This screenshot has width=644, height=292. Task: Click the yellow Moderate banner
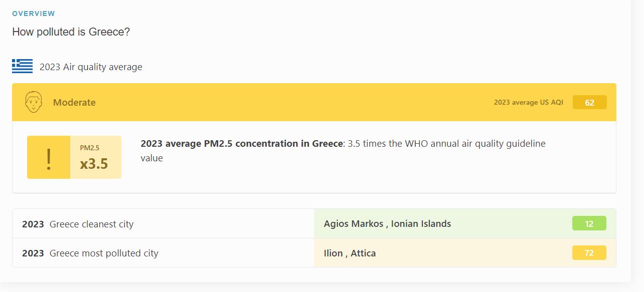[314, 102]
